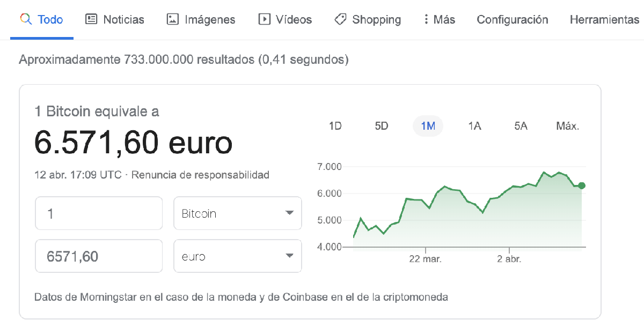Image resolution: width=644 pixels, height=327 pixels.
Task: Click the Renuncia de responsabilidad link
Action: 201,175
